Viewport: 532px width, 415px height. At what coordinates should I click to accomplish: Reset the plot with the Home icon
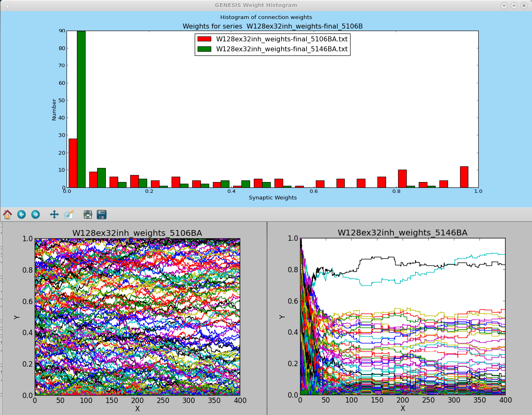click(x=7, y=214)
